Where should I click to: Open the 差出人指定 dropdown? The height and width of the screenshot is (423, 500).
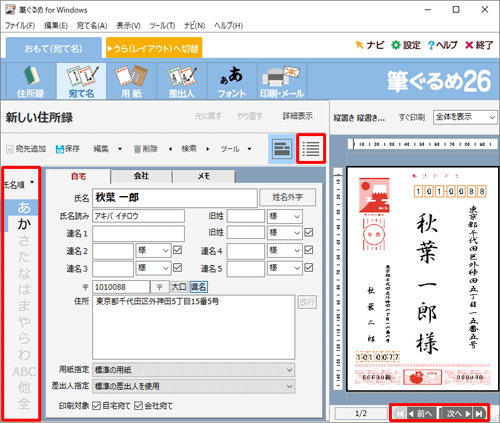coord(194,386)
